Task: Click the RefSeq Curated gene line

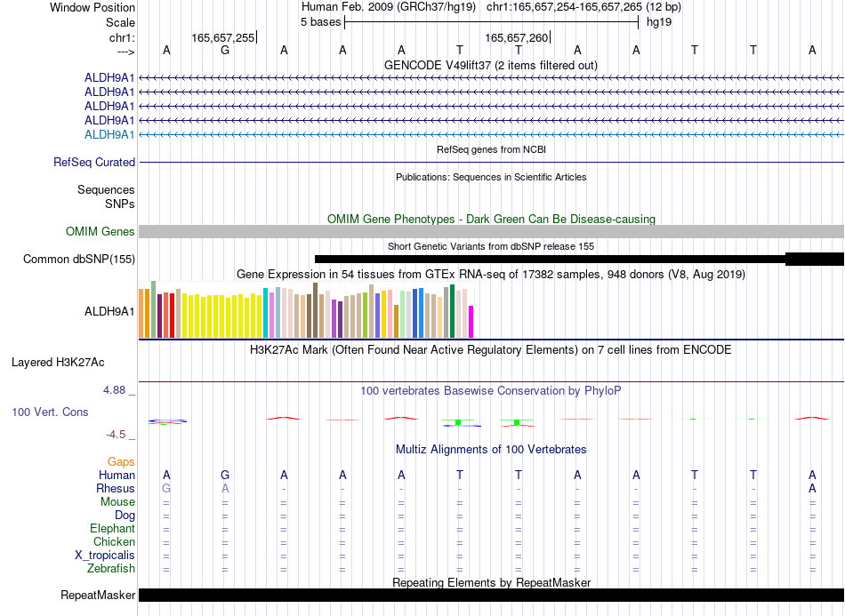Action: [491, 162]
